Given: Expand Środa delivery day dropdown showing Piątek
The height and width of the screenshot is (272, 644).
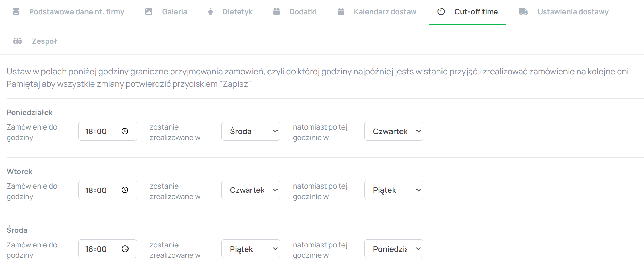Looking at the screenshot, I should pyautogui.click(x=250, y=249).
